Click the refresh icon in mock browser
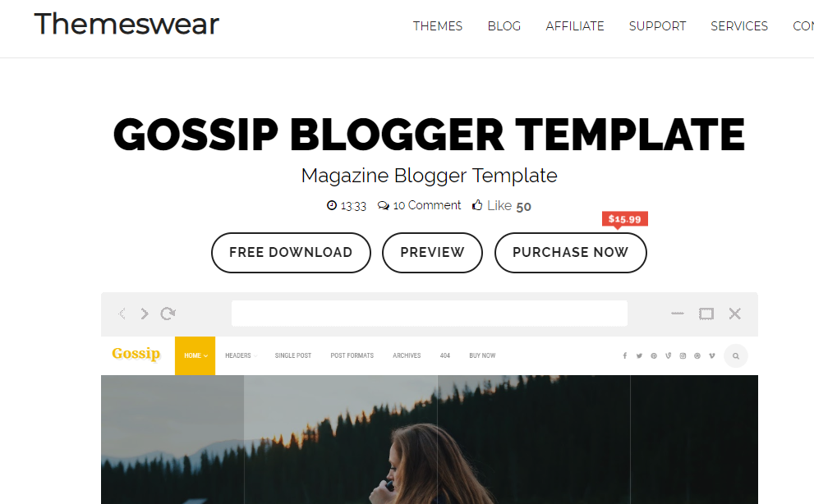This screenshot has width=814, height=504. 168,314
